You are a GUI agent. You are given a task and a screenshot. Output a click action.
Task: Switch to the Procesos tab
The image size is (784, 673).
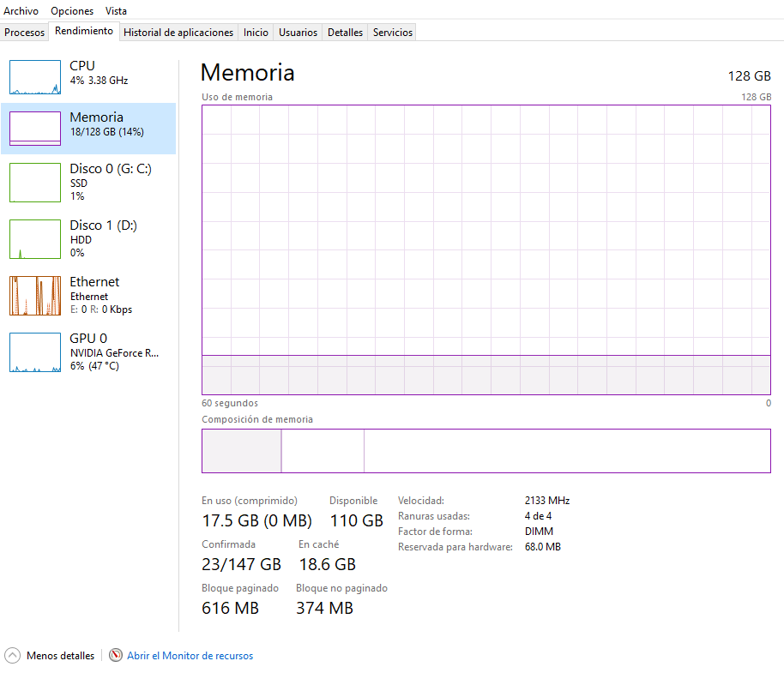click(25, 33)
